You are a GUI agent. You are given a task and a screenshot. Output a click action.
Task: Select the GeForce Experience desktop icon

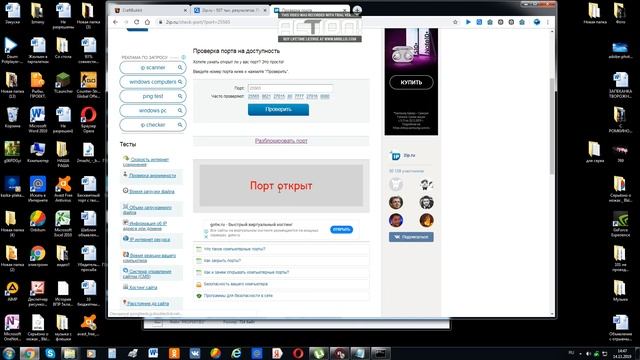coord(620,224)
